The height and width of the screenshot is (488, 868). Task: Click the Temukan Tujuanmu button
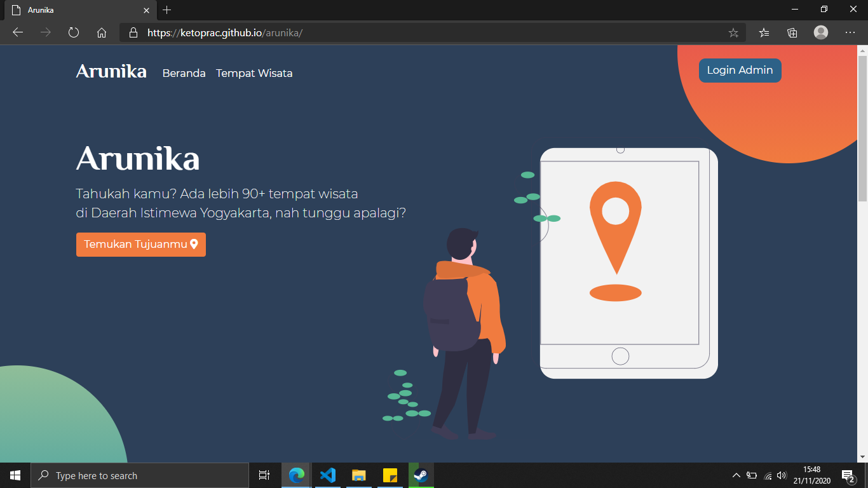click(140, 244)
